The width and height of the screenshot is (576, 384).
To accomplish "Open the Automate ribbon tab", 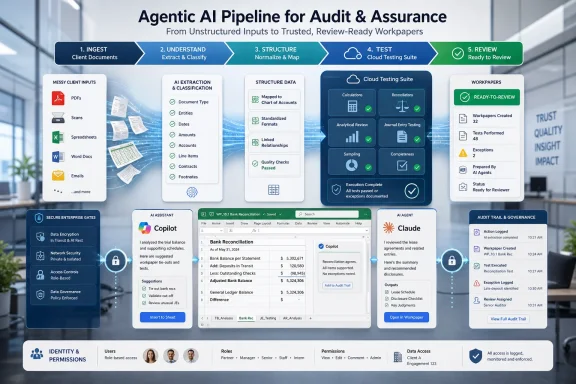I will tap(343, 223).
